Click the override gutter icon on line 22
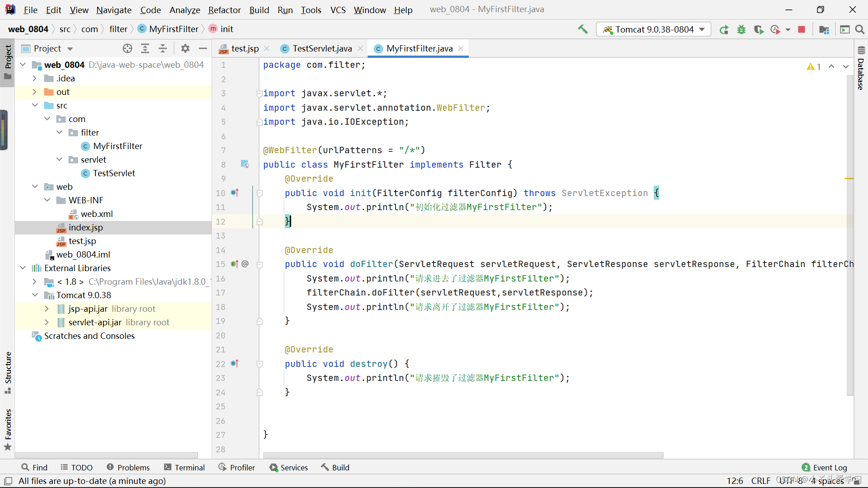The width and height of the screenshot is (868, 488). coord(235,363)
